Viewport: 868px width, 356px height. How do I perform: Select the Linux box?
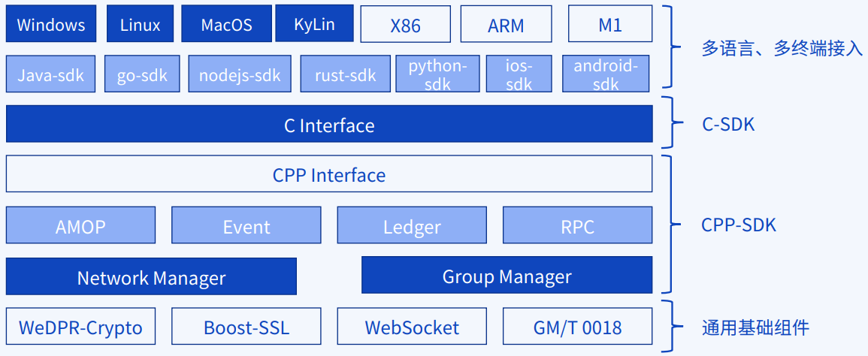(x=141, y=24)
